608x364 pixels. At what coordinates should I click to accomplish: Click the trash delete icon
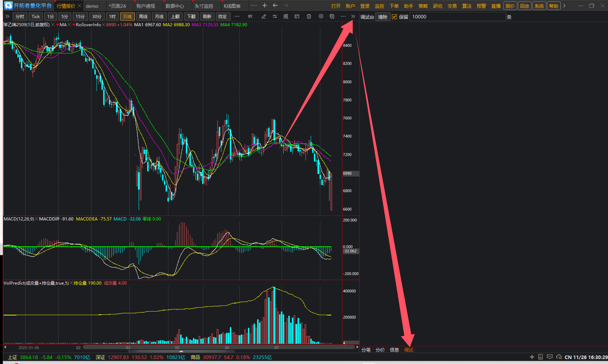click(309, 17)
